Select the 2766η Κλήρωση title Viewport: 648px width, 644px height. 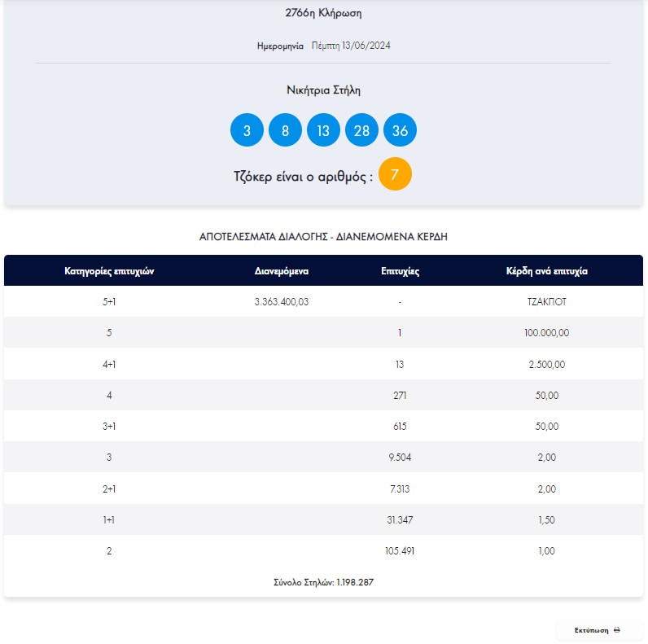click(323, 13)
